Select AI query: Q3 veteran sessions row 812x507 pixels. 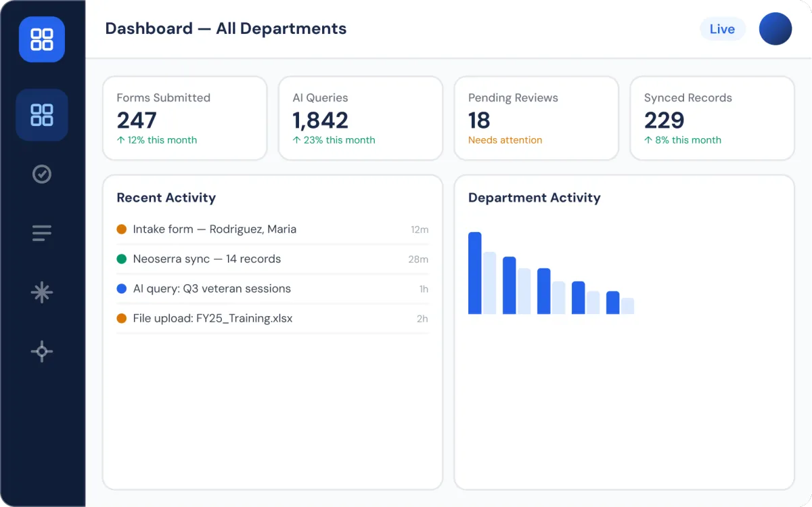(273, 289)
